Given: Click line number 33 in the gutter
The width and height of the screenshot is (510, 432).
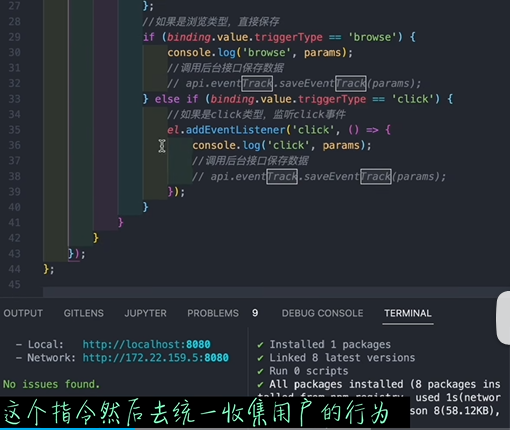Looking at the screenshot, I should click(x=14, y=99).
